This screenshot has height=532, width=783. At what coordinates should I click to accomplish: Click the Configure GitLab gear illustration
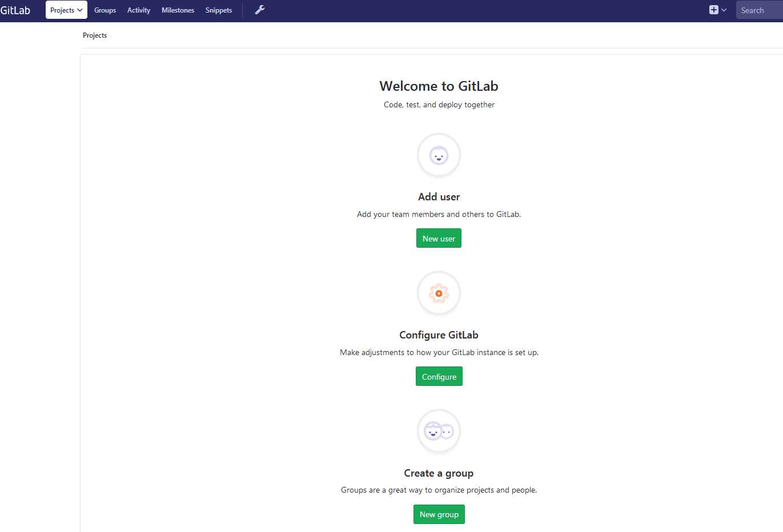point(439,293)
